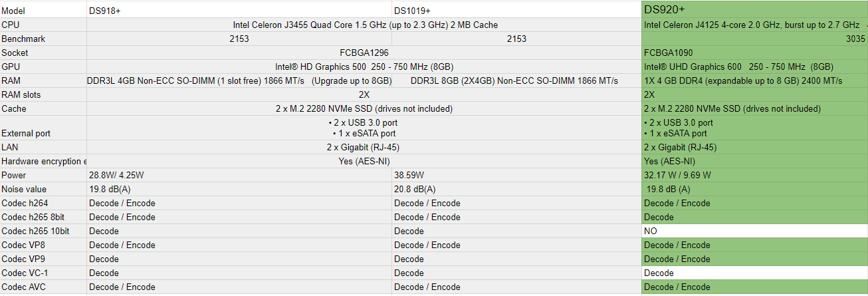Click the 20.8 dB(A) noise value cell
Screen dimensions: 868x296
[516, 189]
